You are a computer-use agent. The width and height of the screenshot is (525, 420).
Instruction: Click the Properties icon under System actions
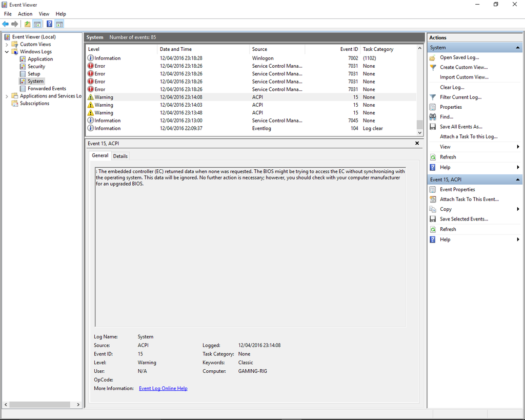pos(433,107)
